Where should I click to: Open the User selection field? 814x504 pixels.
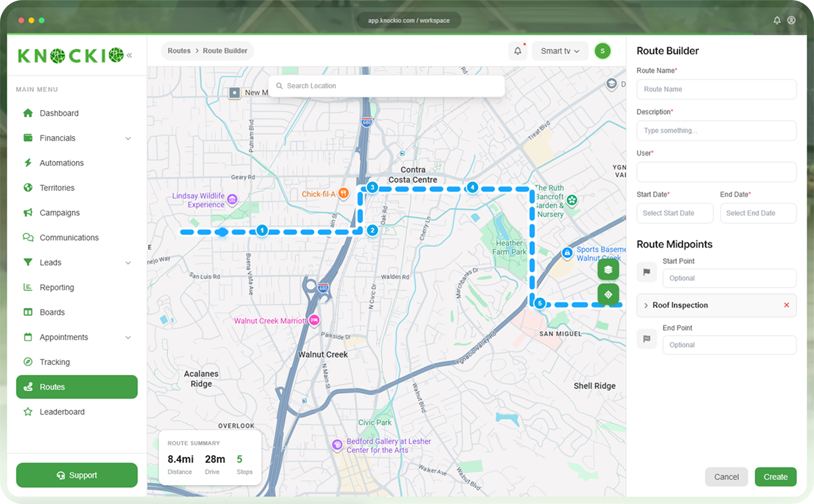(716, 172)
